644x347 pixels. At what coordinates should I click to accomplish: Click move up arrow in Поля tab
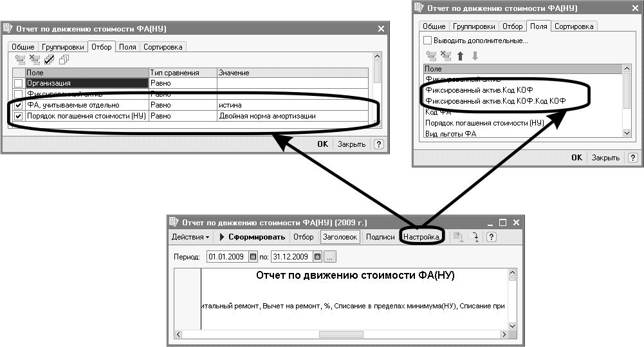pos(460,56)
